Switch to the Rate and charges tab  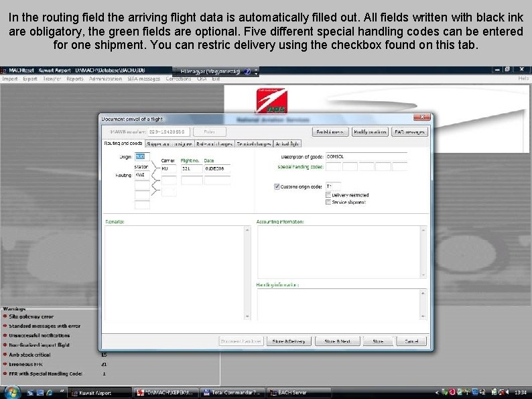(x=214, y=144)
